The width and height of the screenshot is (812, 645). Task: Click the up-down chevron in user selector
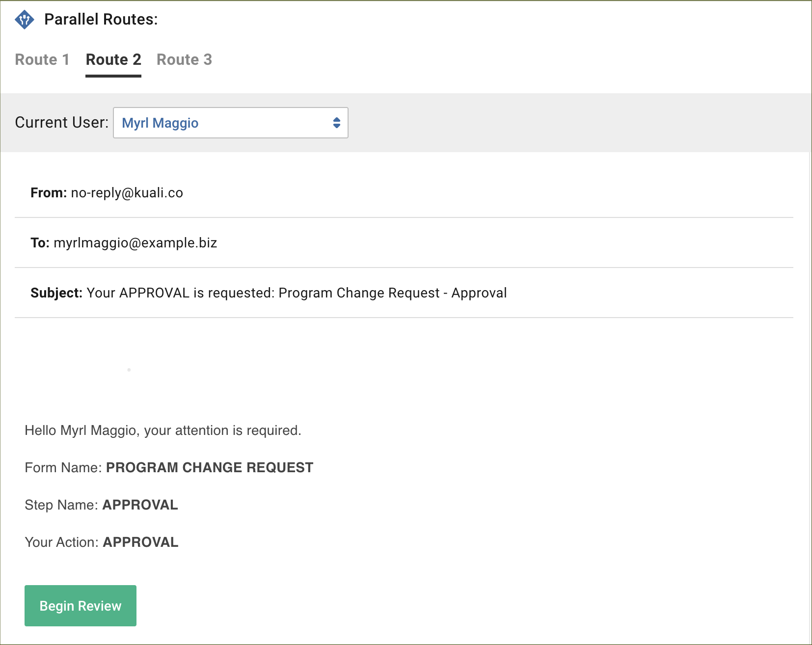[x=336, y=123]
